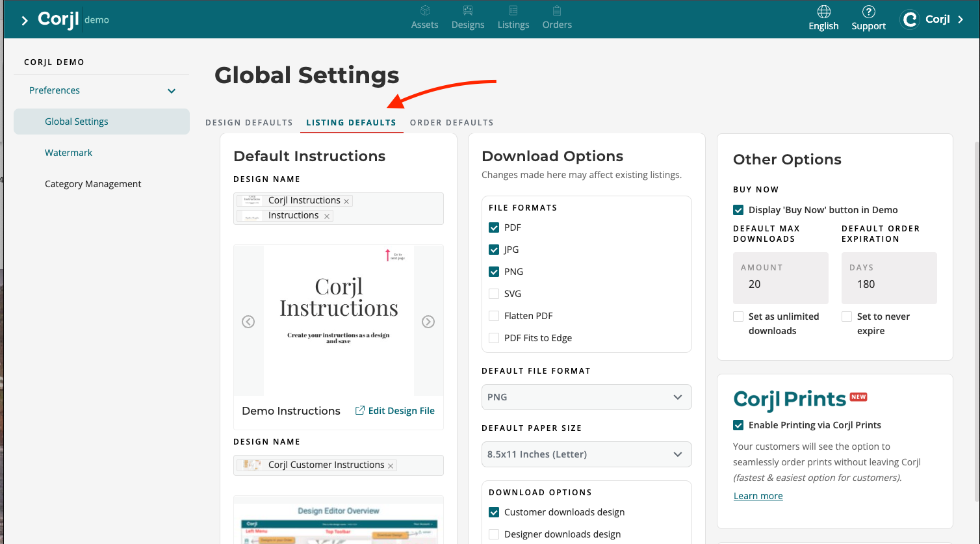Click the Corjl demo logo
Viewport: 980px width, 544px height.
point(73,19)
